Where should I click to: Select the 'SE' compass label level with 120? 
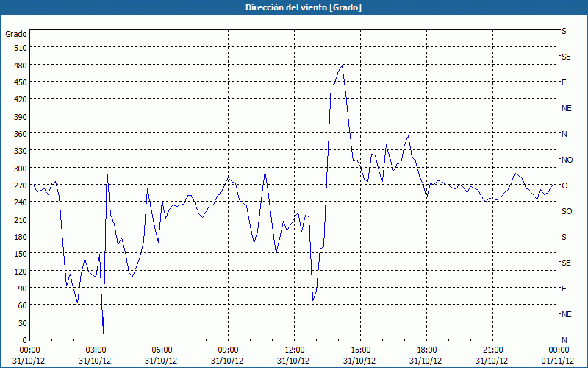(x=566, y=263)
